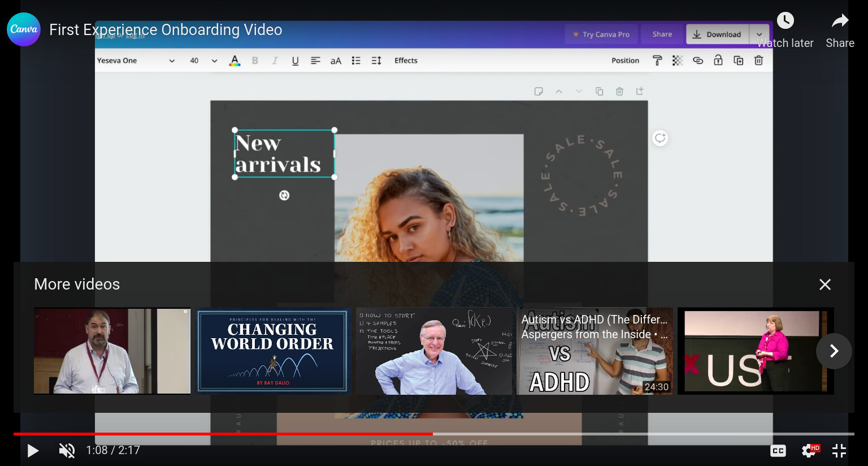
Task: Click the circular refresh icon beside canvas
Action: click(660, 138)
